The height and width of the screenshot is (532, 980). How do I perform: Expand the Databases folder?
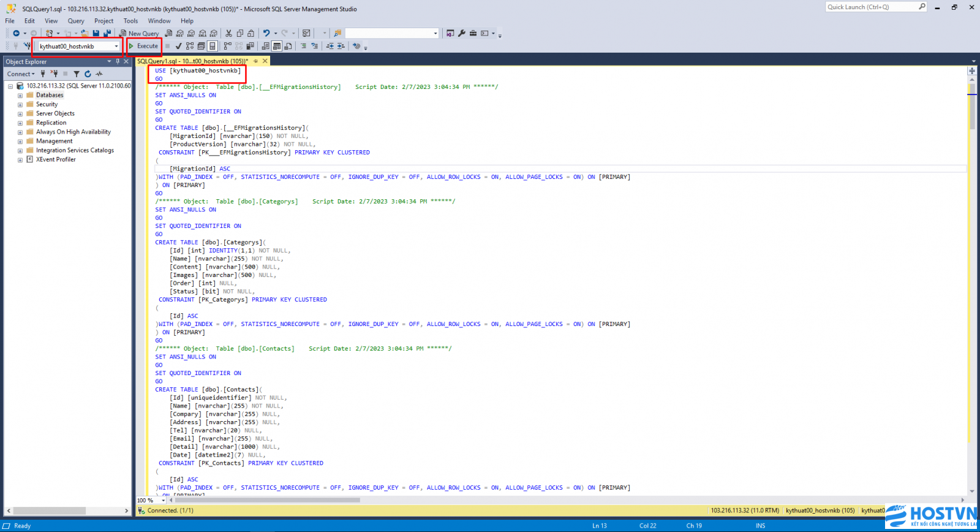[x=20, y=96]
